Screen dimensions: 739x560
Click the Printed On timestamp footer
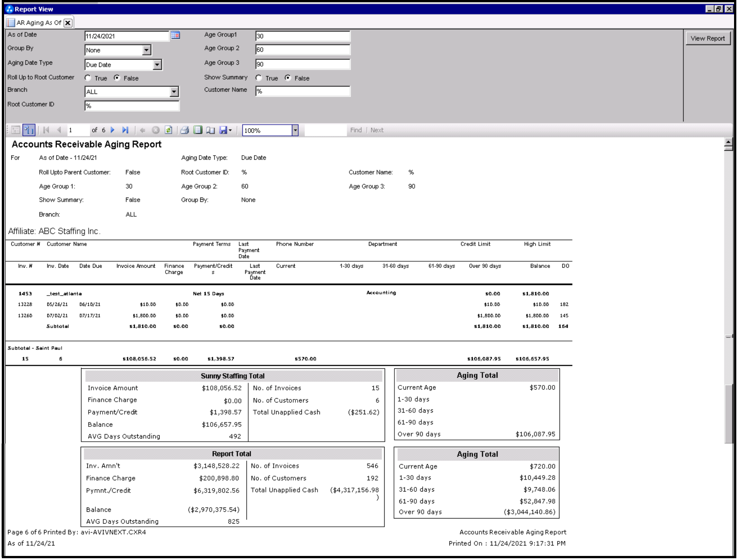point(507,543)
